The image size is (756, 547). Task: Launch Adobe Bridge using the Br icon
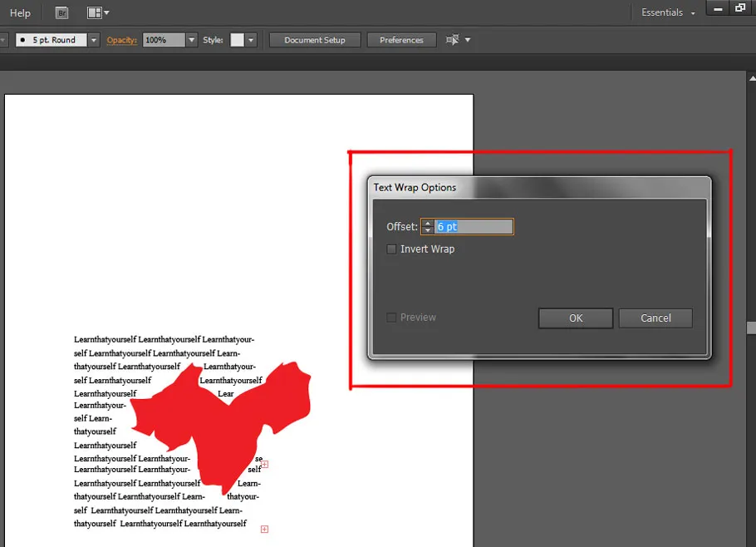click(x=61, y=12)
